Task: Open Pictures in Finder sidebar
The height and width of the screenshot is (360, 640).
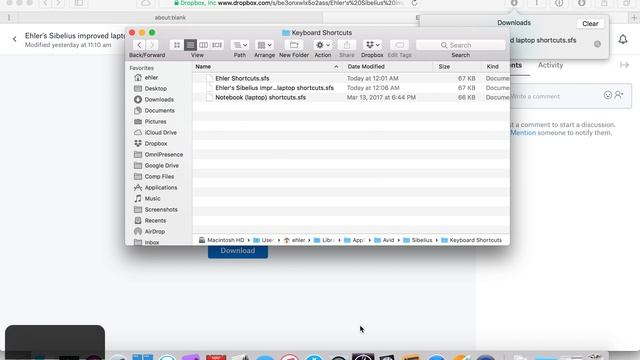Action: point(155,122)
